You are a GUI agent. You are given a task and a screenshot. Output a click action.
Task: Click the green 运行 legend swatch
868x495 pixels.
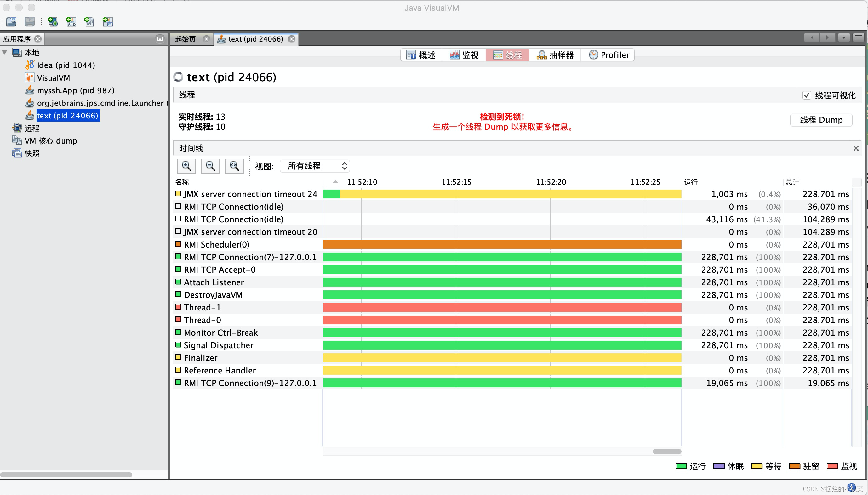tap(681, 466)
